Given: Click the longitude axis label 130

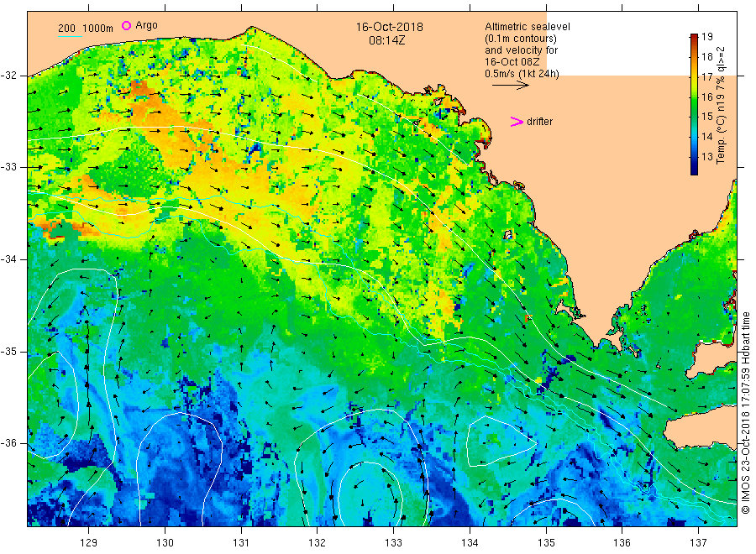Looking at the screenshot, I should click(x=165, y=543).
